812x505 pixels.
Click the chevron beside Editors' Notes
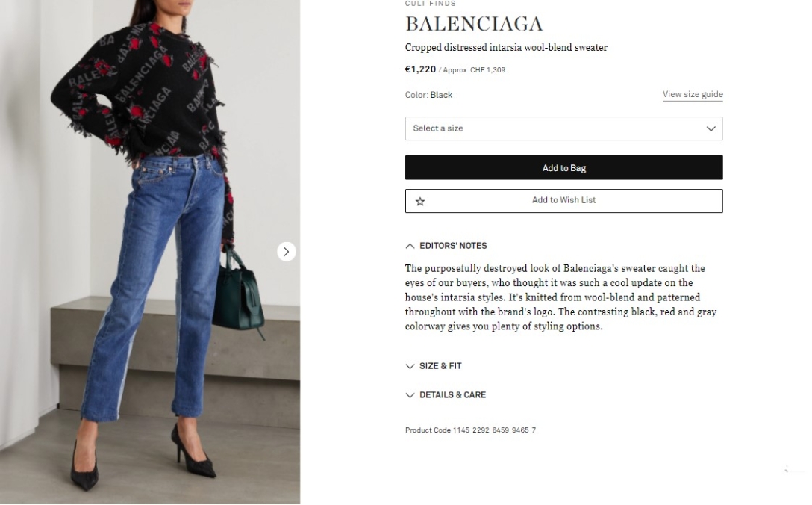tap(410, 246)
